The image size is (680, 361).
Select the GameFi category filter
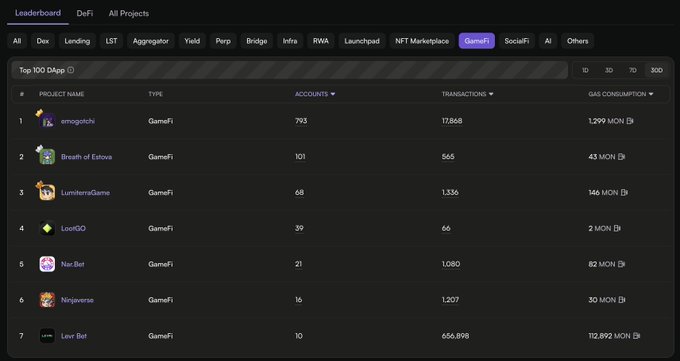[x=477, y=41]
